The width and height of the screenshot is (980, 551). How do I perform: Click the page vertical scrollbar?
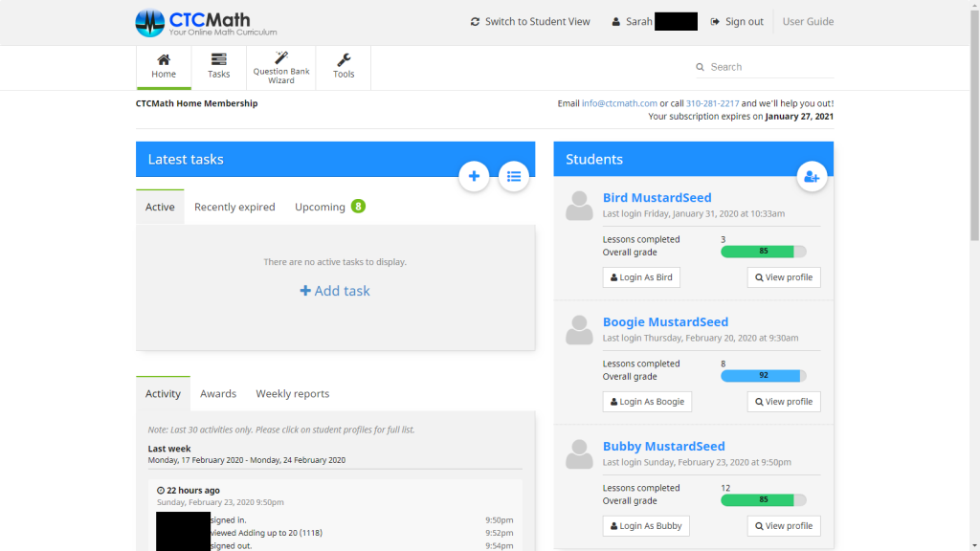974,125
